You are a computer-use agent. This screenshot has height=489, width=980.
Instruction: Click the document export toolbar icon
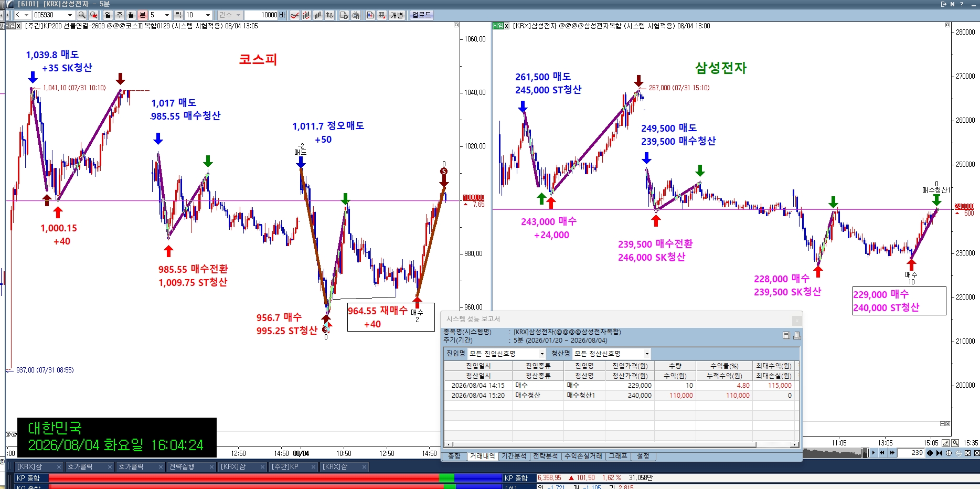click(x=344, y=15)
